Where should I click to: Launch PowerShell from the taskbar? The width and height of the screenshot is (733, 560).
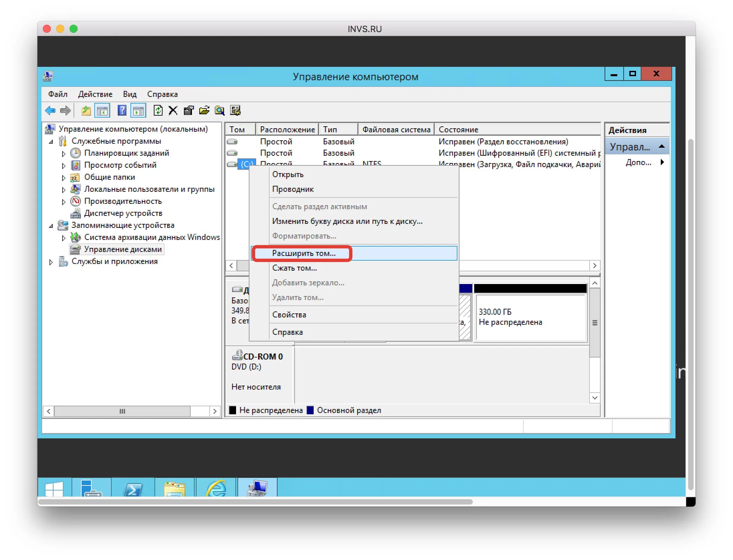(x=133, y=488)
